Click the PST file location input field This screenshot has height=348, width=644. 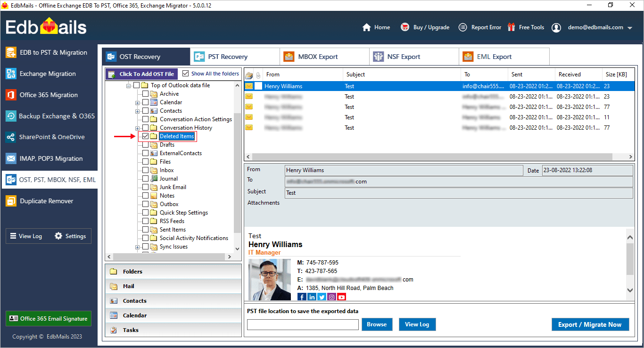(303, 324)
